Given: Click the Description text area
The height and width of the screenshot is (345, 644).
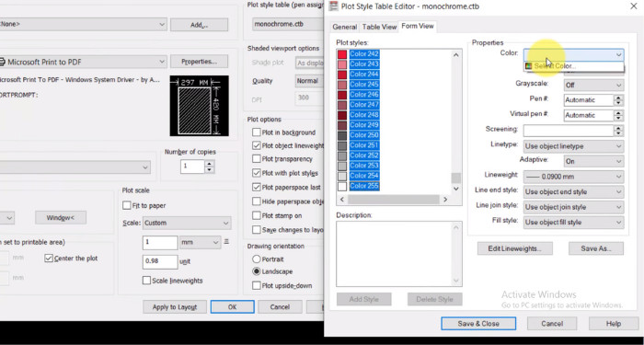Looking at the screenshot, I should point(398,253).
